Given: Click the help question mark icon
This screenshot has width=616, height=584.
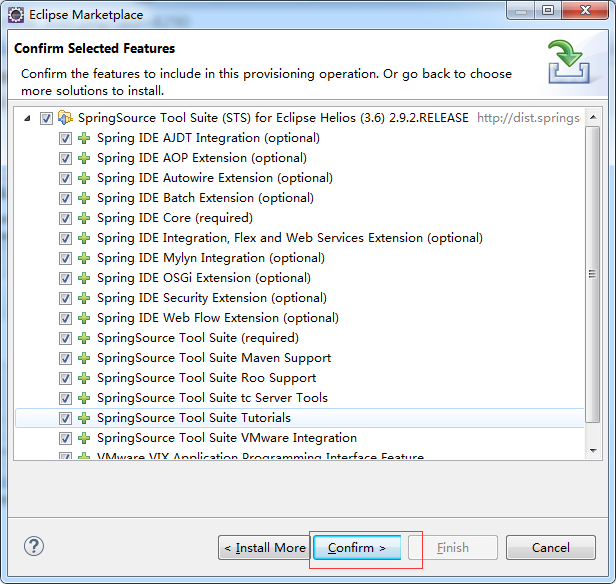Looking at the screenshot, I should 35,546.
